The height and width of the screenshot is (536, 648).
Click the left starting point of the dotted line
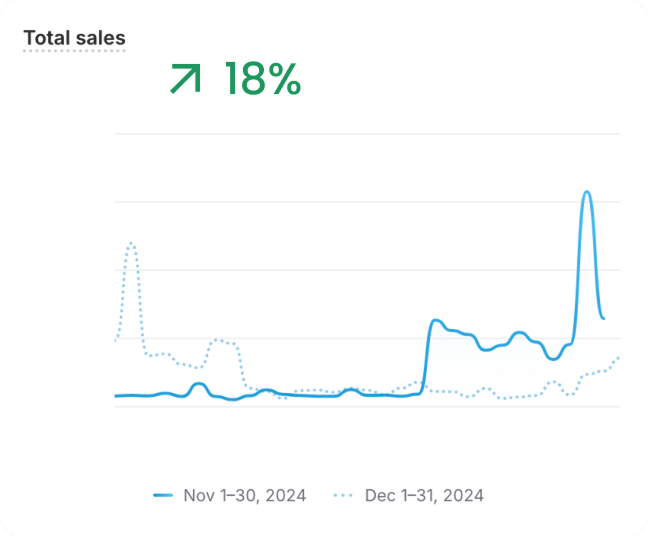[x=116, y=340]
